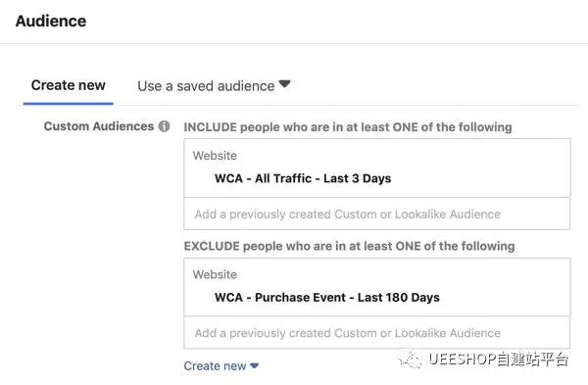Expand the Create new link arrow
Screen dimensions: 588x385
point(254,365)
